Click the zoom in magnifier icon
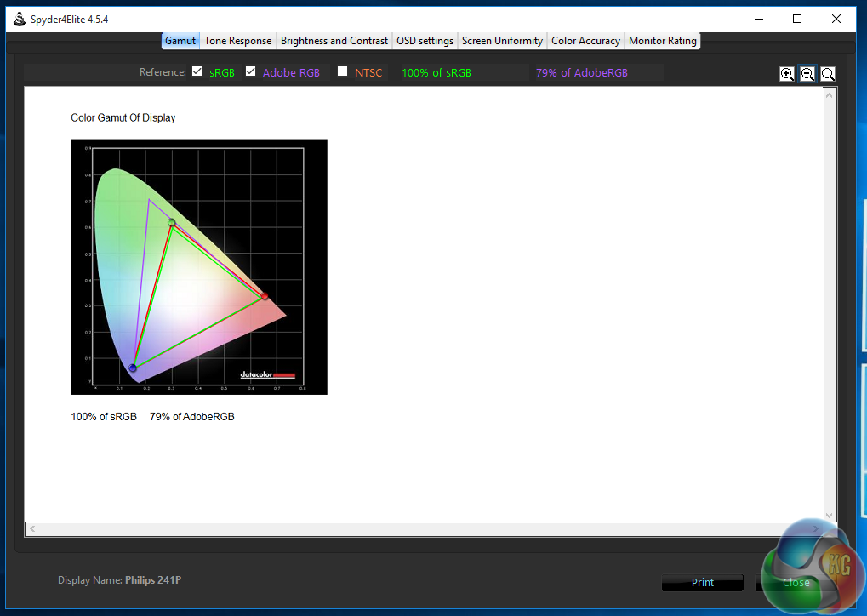The image size is (867, 616). (x=787, y=74)
